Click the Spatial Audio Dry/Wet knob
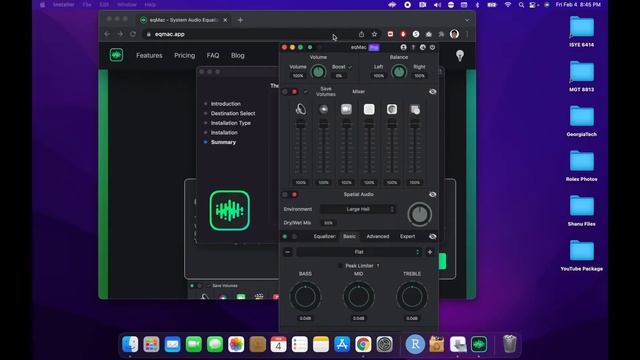Viewport: 640px width, 360px height. tap(420, 214)
